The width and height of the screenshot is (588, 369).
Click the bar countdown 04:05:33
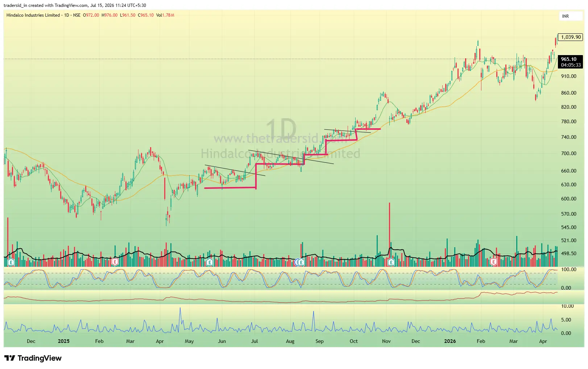[x=571, y=65]
